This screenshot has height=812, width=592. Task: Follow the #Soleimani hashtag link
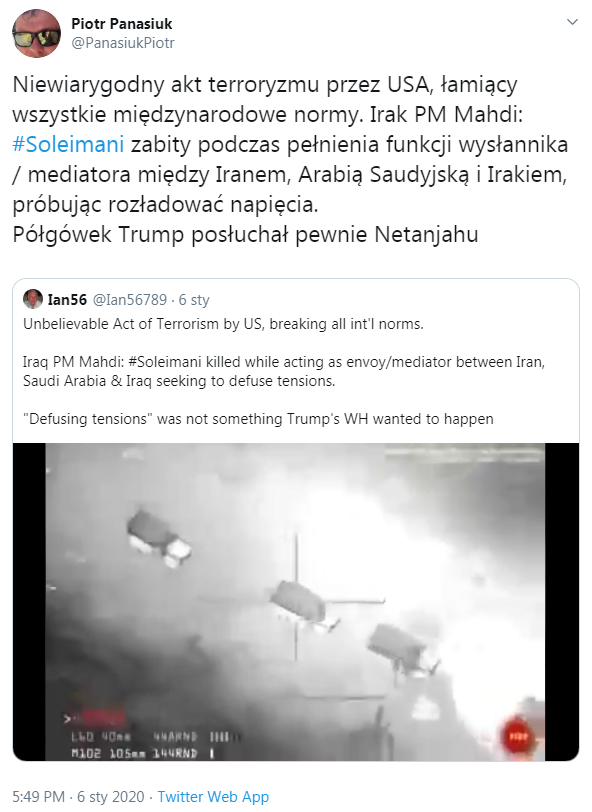tap(68, 144)
